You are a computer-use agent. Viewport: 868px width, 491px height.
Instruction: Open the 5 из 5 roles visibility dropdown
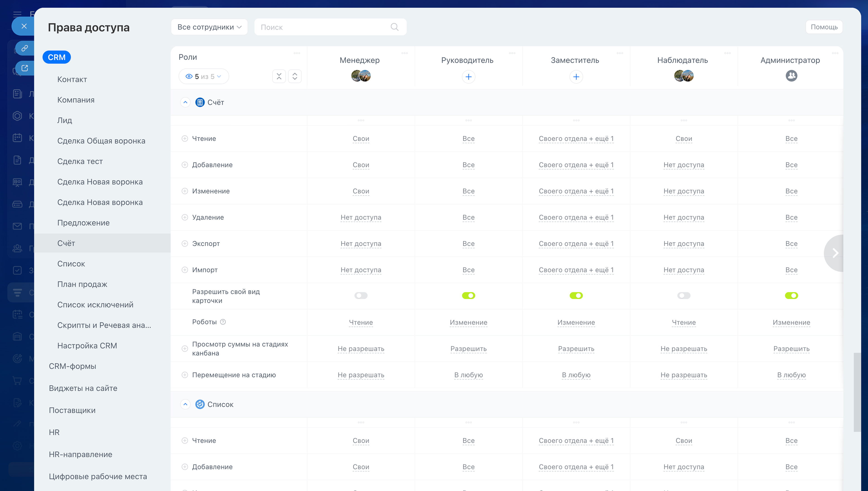204,77
